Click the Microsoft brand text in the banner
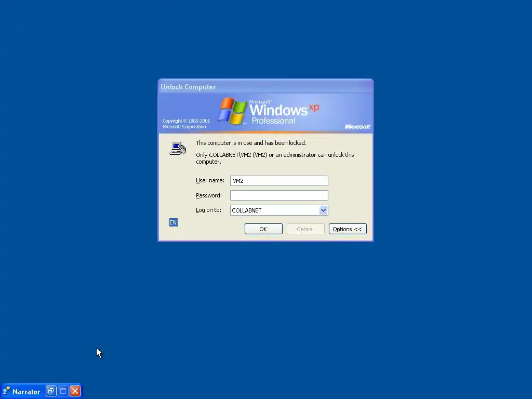532x399 pixels. point(357,127)
